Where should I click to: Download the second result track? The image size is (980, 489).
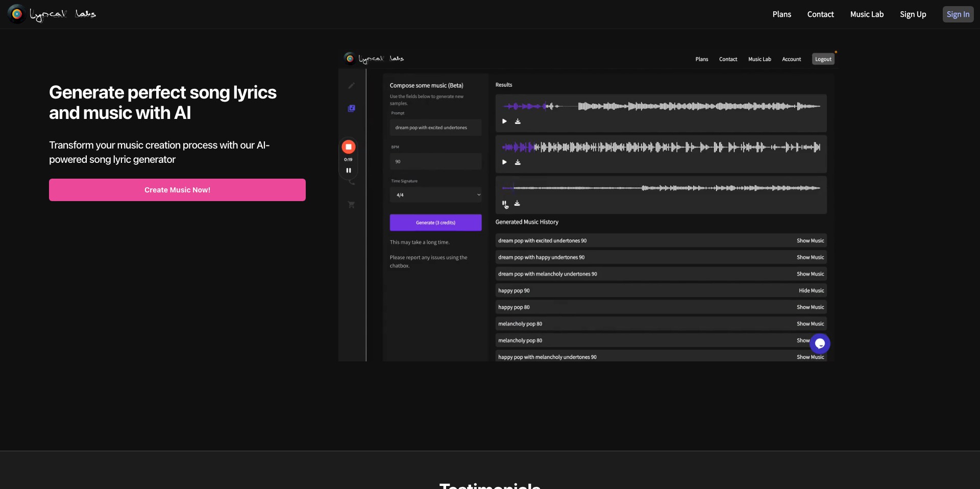(518, 162)
